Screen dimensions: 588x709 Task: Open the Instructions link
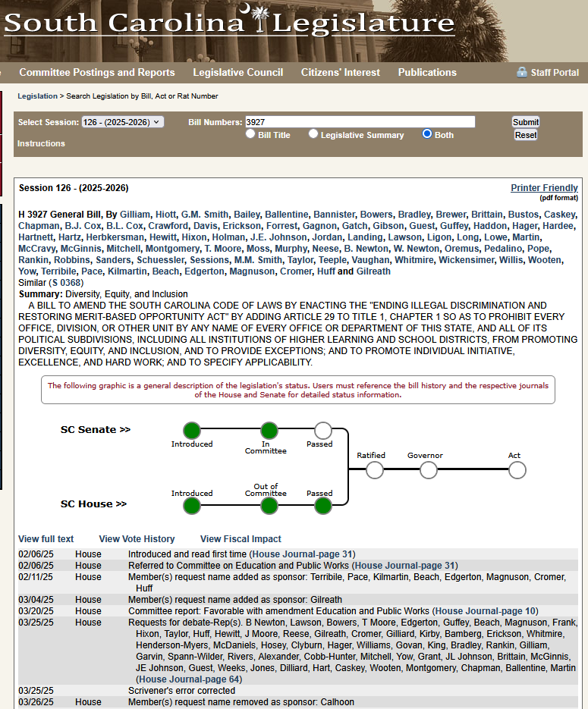41,143
